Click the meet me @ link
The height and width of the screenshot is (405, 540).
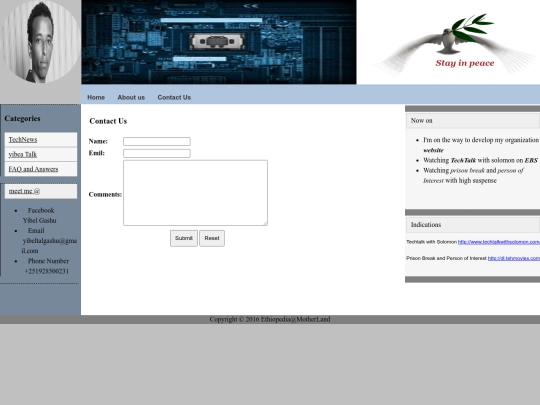coord(24,191)
